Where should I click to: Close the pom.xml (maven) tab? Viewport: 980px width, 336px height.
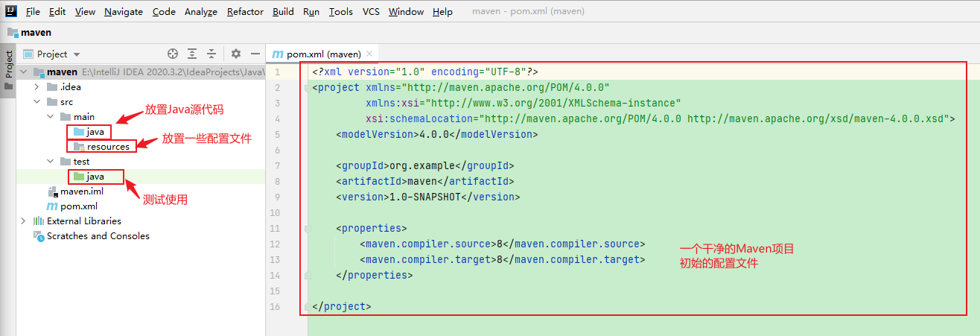370,54
